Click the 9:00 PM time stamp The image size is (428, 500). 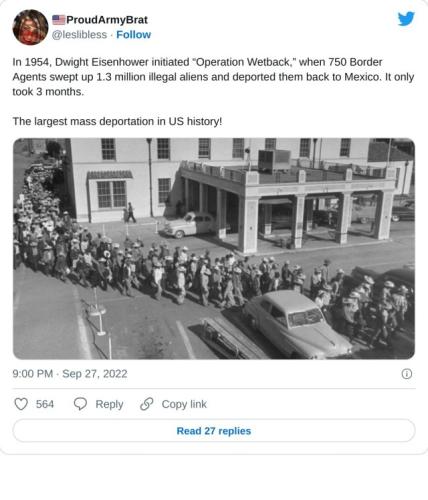point(33,374)
